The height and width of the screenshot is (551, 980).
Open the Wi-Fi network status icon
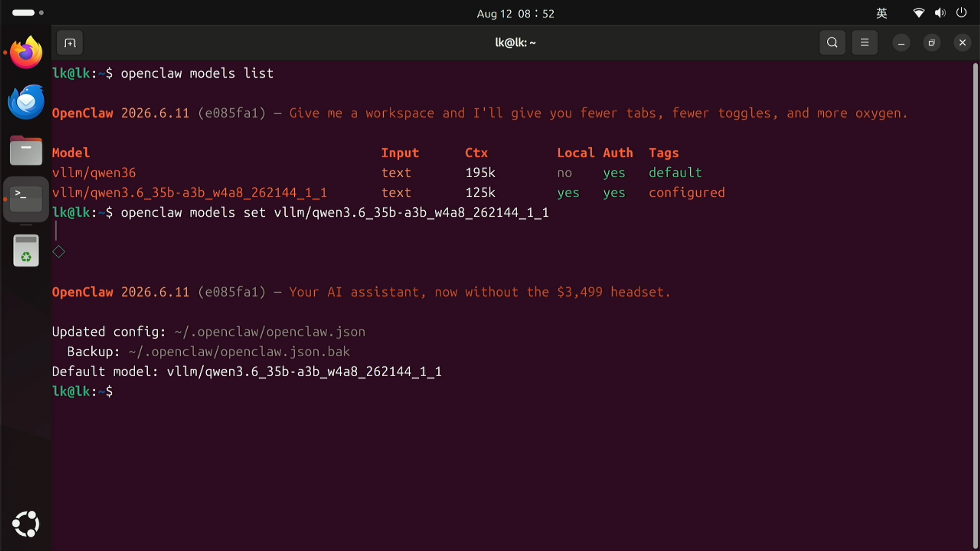tap(919, 13)
